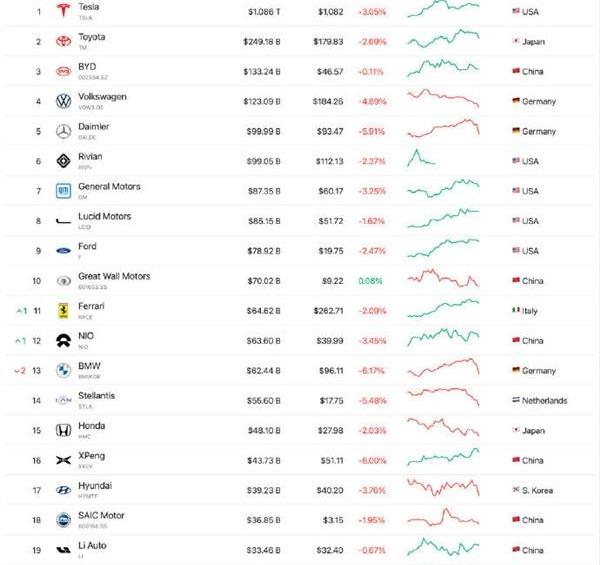Click the XPeng 30-day price chart

(443, 458)
